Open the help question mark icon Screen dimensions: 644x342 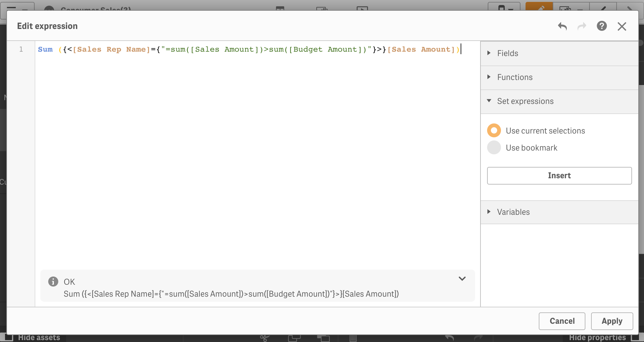click(x=601, y=26)
